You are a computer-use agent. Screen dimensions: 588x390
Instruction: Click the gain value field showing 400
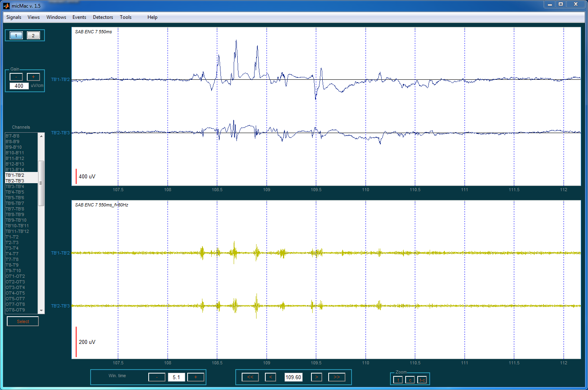click(x=19, y=86)
